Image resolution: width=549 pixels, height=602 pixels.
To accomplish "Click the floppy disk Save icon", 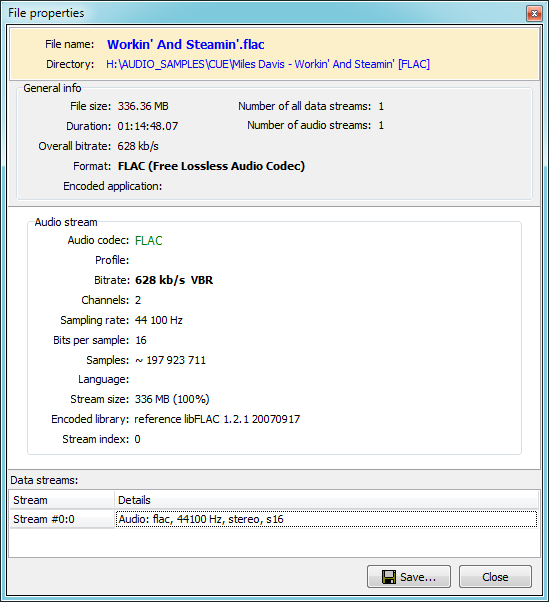I will [389, 577].
